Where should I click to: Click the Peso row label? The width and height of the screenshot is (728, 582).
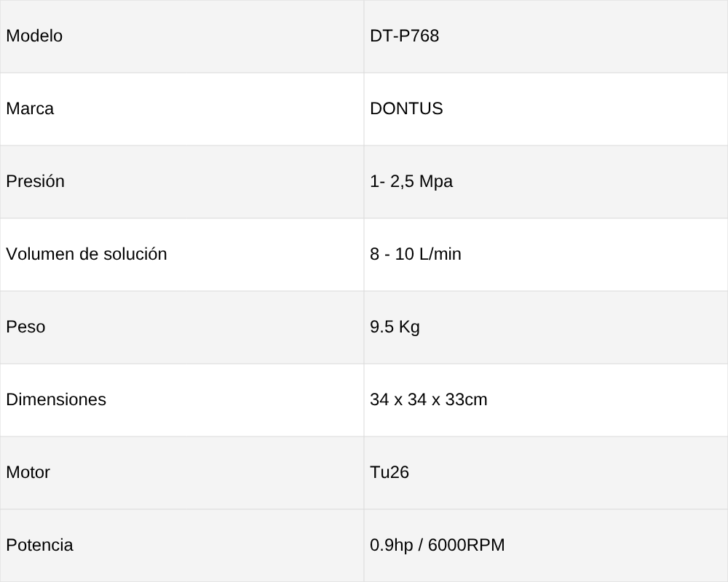coord(25,327)
